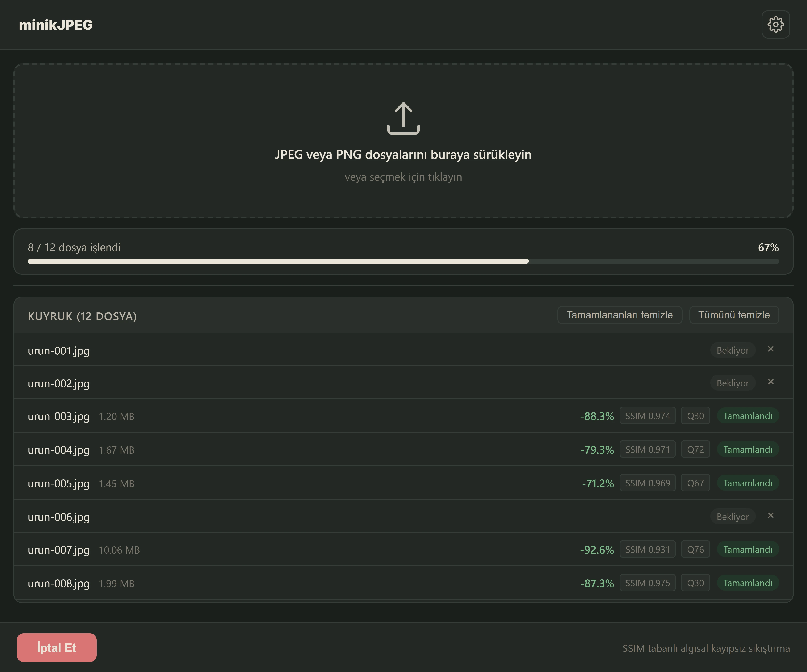The width and height of the screenshot is (807, 672).
Task: Click the JPEG veya PNG drop zone heading
Action: pyautogui.click(x=403, y=154)
